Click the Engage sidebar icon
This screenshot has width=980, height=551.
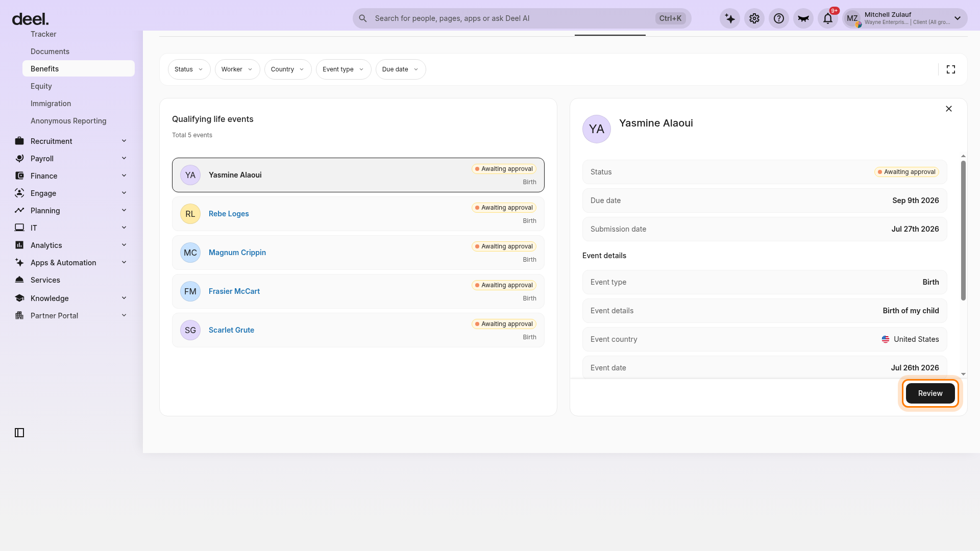[x=19, y=193]
